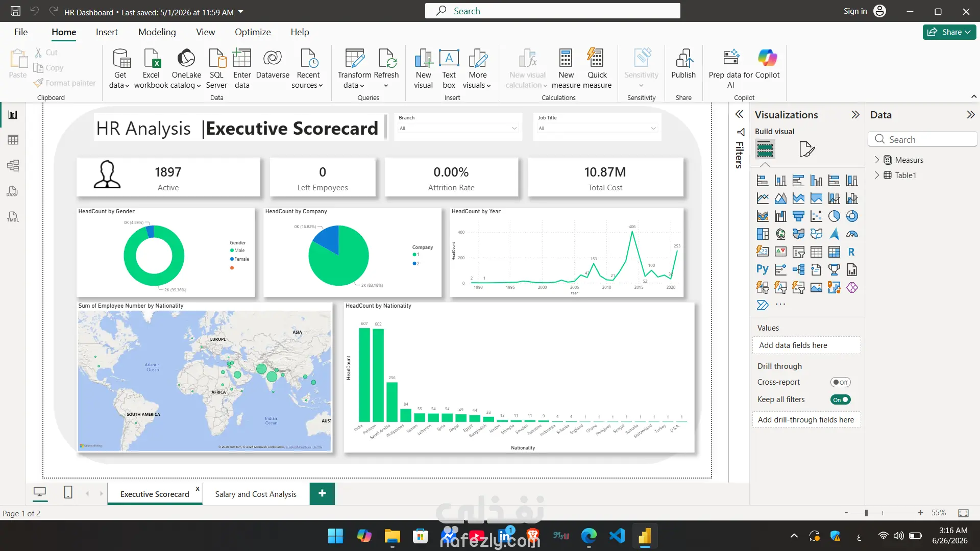Click Excel workbook data source

point(151,68)
